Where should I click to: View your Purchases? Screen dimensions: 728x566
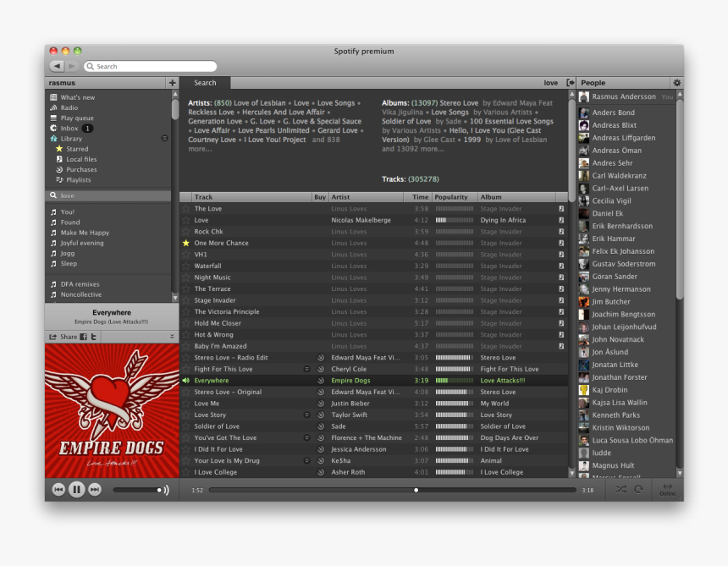[80, 169]
